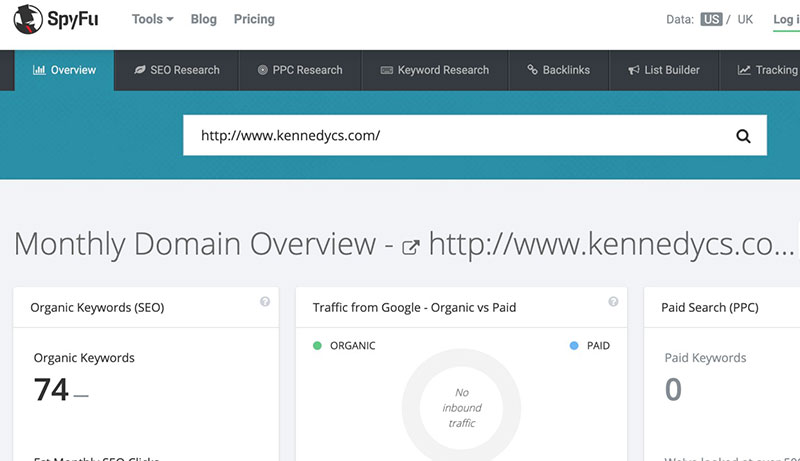800x461 pixels.
Task: Open the SEO Research tab
Action: pos(177,70)
